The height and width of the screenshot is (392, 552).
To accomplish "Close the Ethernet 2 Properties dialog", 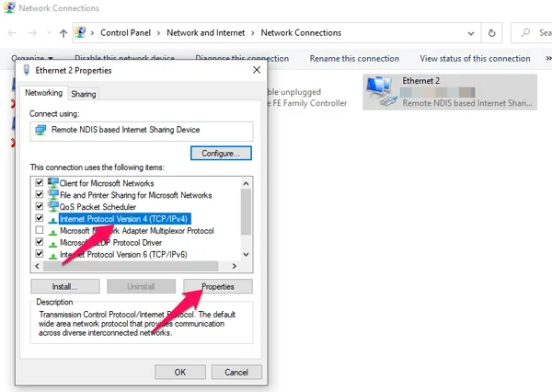I will coord(257,70).
